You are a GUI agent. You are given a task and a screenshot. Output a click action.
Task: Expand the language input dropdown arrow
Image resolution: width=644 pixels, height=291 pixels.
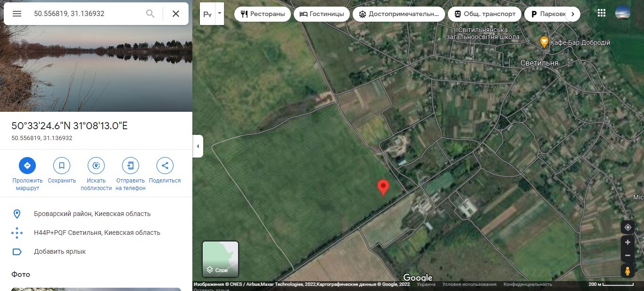pos(220,13)
